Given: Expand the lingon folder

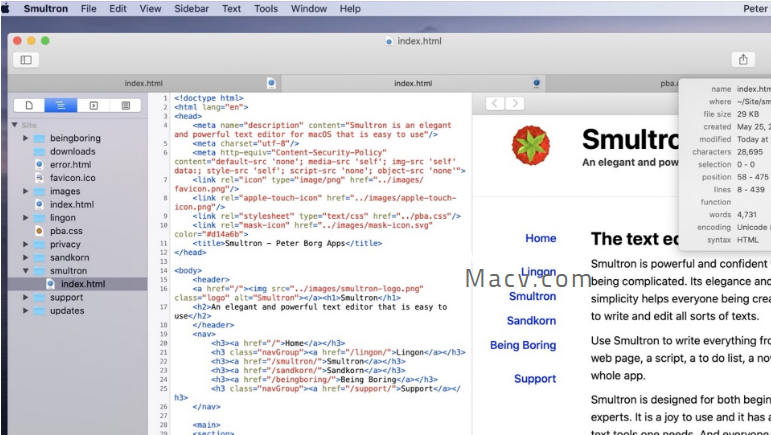Looking at the screenshot, I should point(25,218).
